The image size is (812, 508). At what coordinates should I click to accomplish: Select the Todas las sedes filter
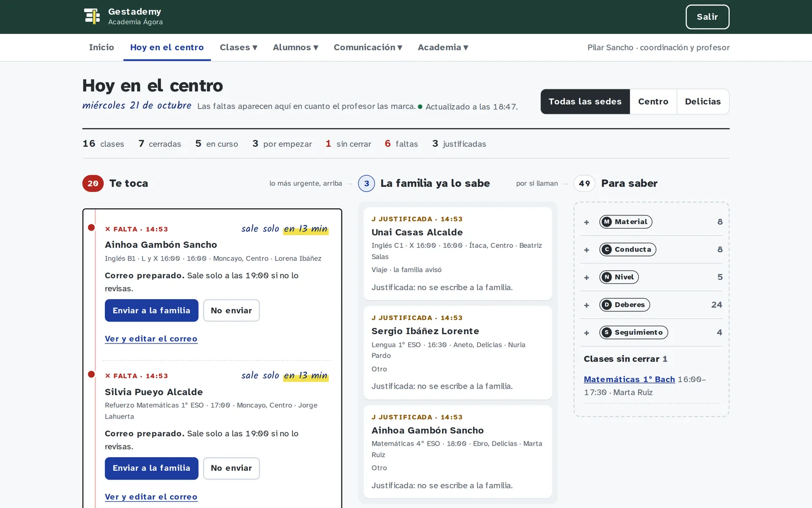[x=585, y=102]
